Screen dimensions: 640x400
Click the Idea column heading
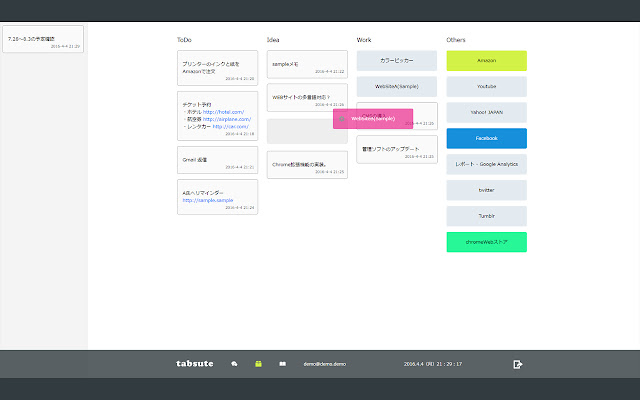pyautogui.click(x=273, y=40)
